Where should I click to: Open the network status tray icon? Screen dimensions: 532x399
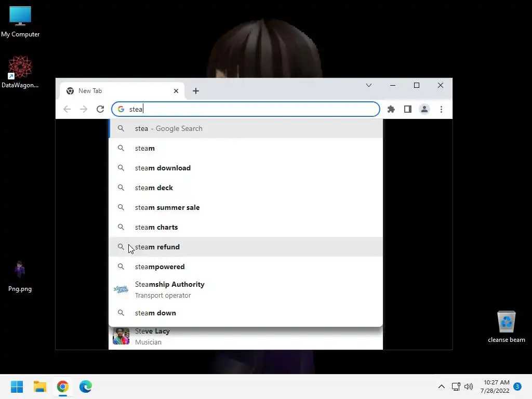[456, 387]
